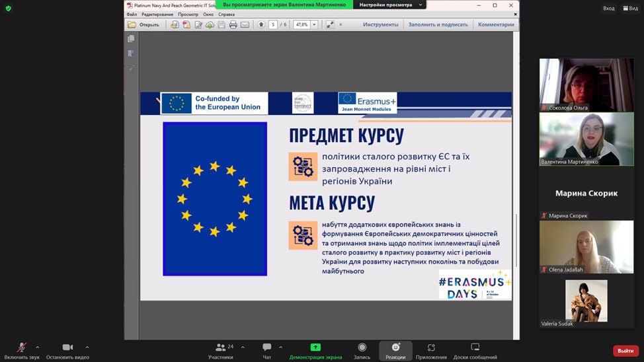Select the Olena Jadallah video tile
The width and height of the screenshot is (644, 362).
(x=586, y=247)
